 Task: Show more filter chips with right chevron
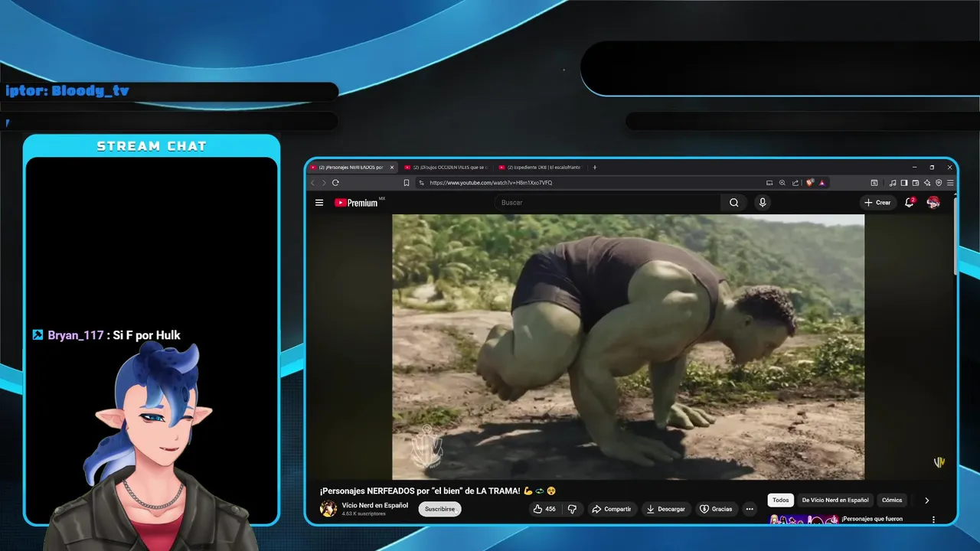(x=926, y=500)
